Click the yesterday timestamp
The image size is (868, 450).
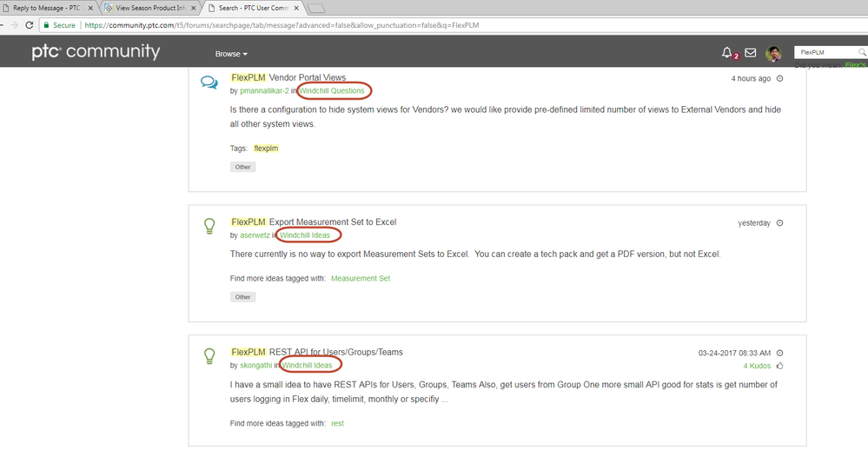754,223
